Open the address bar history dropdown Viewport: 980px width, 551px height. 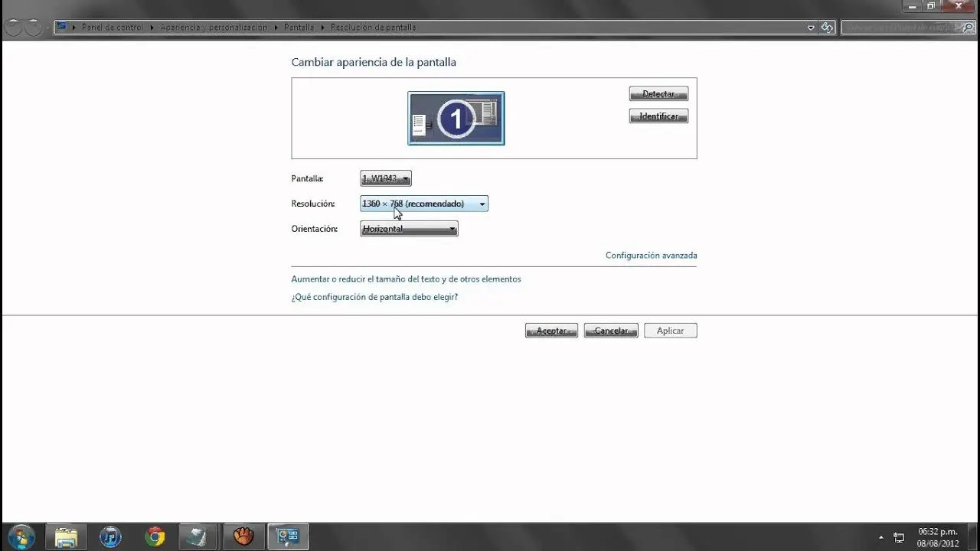tap(811, 28)
